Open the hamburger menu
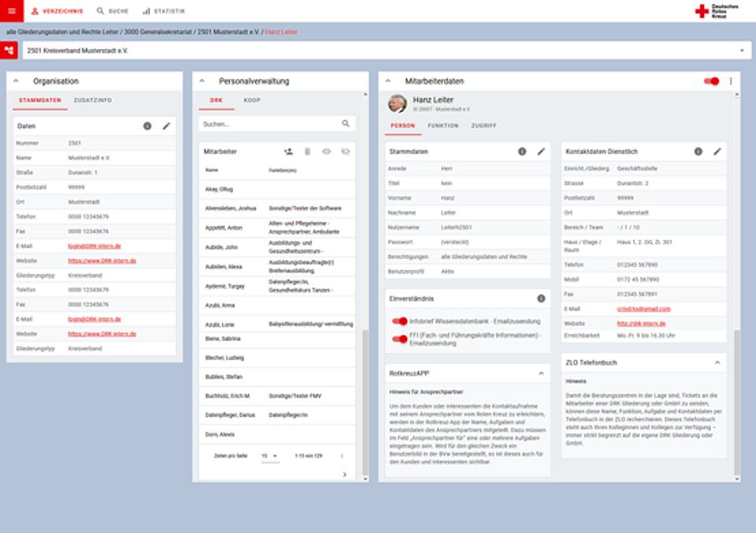 10,11
